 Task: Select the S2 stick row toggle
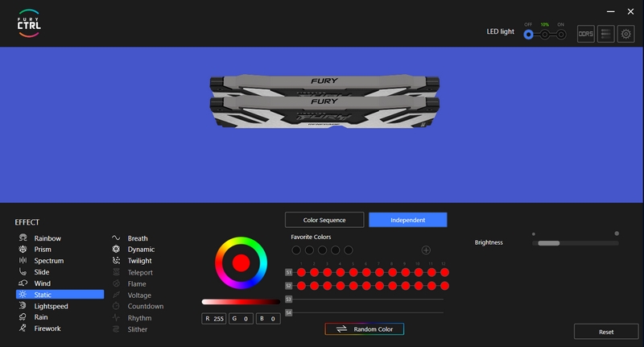(289, 285)
